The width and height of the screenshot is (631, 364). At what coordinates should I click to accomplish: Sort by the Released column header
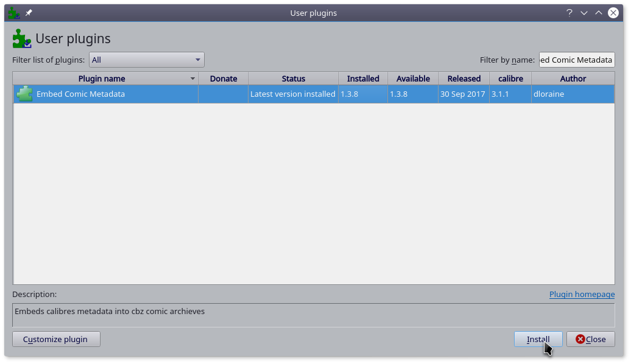click(464, 79)
